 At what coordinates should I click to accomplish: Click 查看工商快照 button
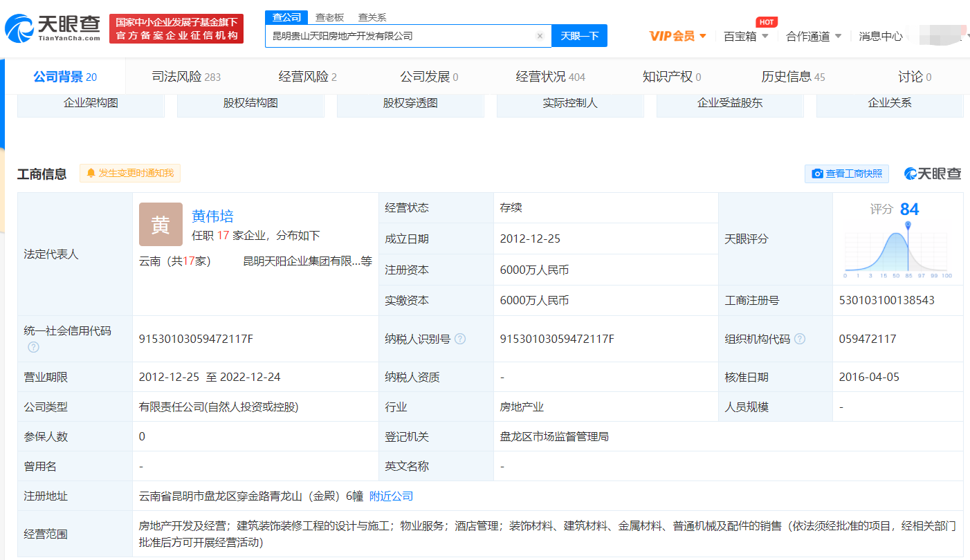pos(847,174)
